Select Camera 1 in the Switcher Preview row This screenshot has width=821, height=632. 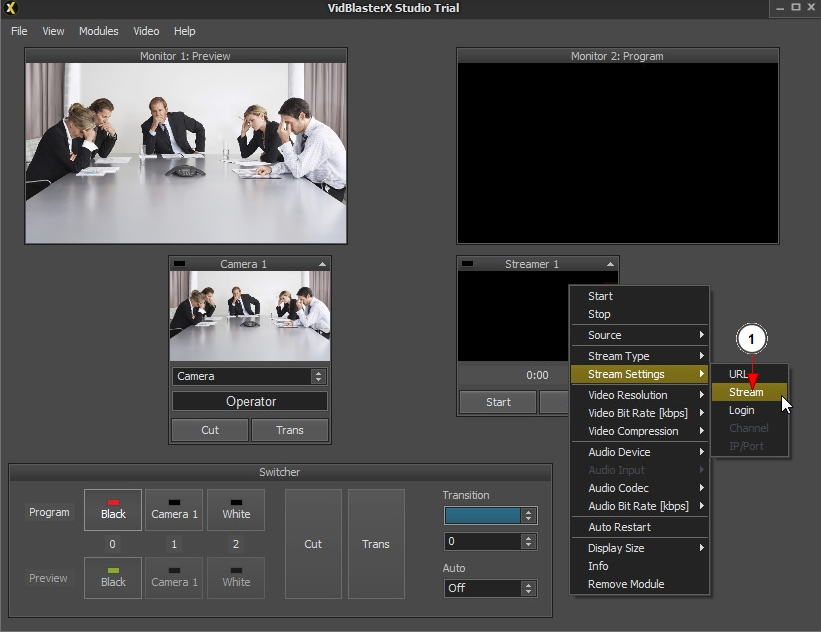(x=174, y=578)
